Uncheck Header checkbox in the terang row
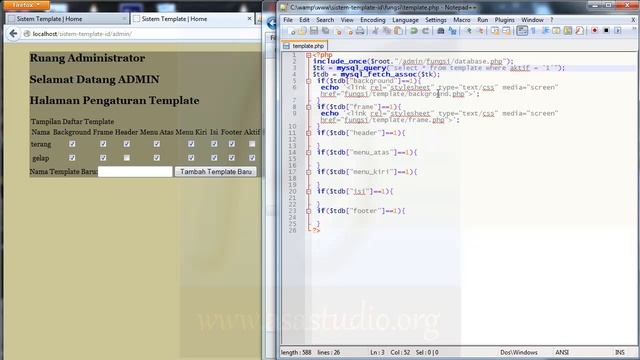The height and width of the screenshot is (360, 640). click(127, 144)
